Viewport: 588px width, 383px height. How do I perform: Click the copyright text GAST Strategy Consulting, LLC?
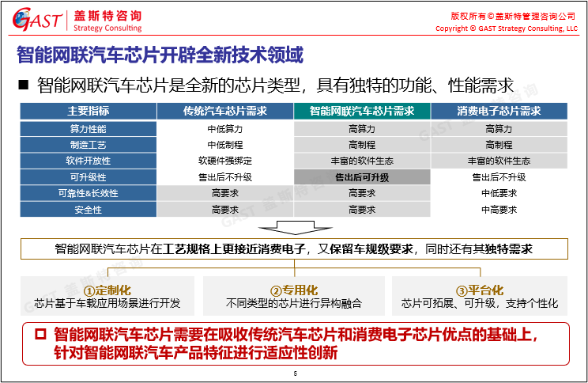pyautogui.click(x=506, y=28)
